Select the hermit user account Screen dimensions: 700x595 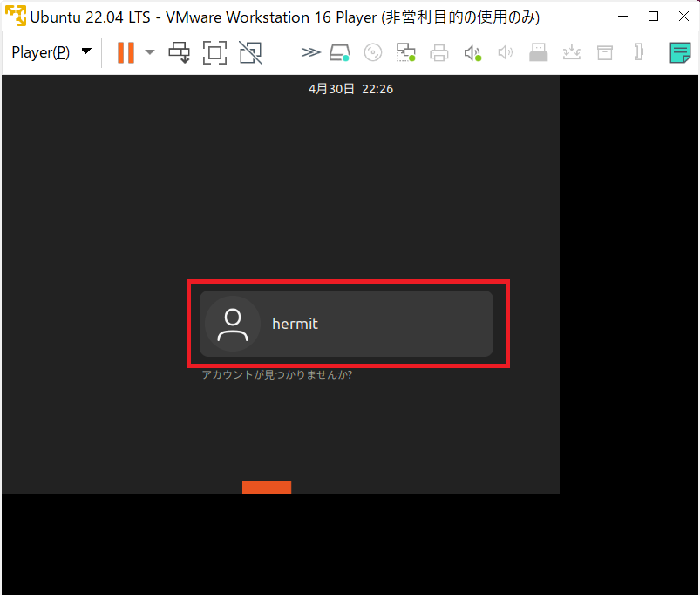tap(346, 324)
